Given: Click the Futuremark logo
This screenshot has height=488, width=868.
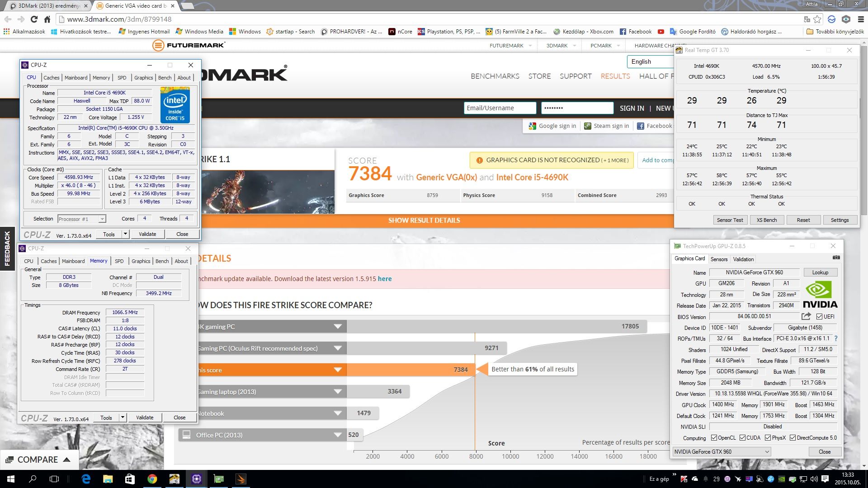Looking at the screenshot, I should point(189,45).
